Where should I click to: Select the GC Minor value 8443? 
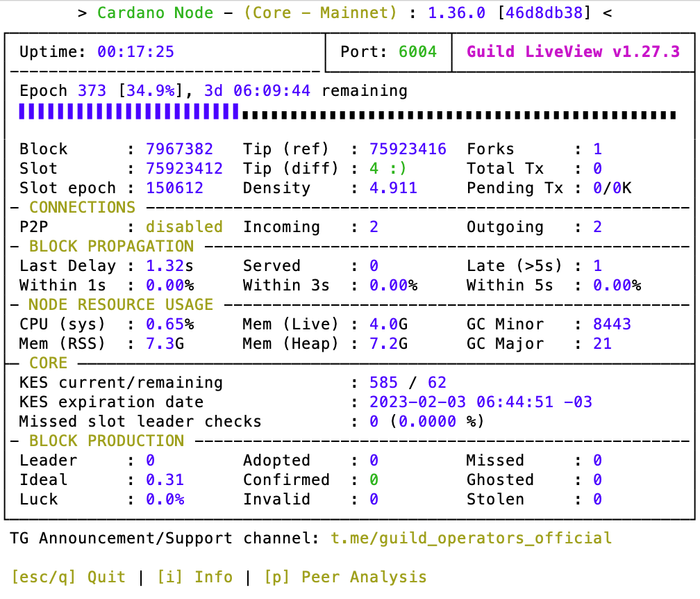tap(612, 324)
